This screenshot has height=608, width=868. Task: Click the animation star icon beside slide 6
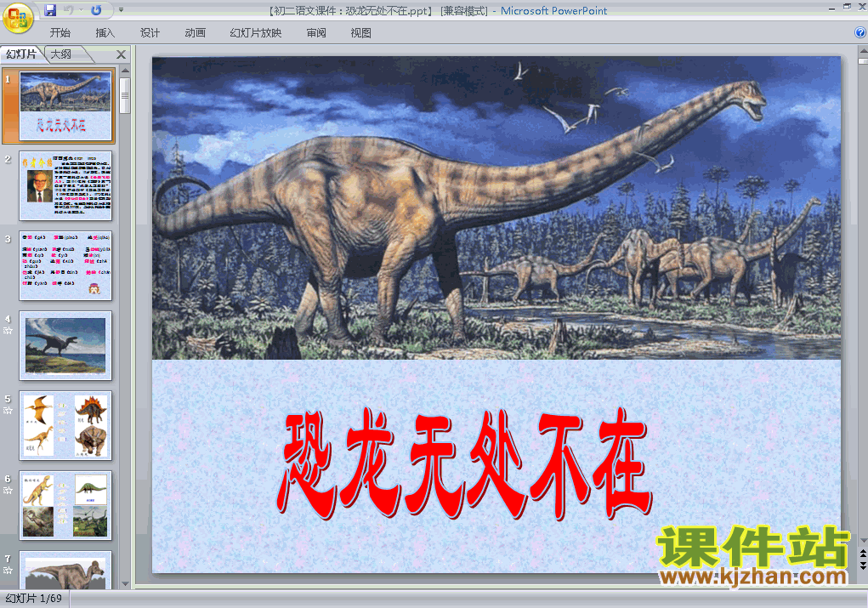8,490
